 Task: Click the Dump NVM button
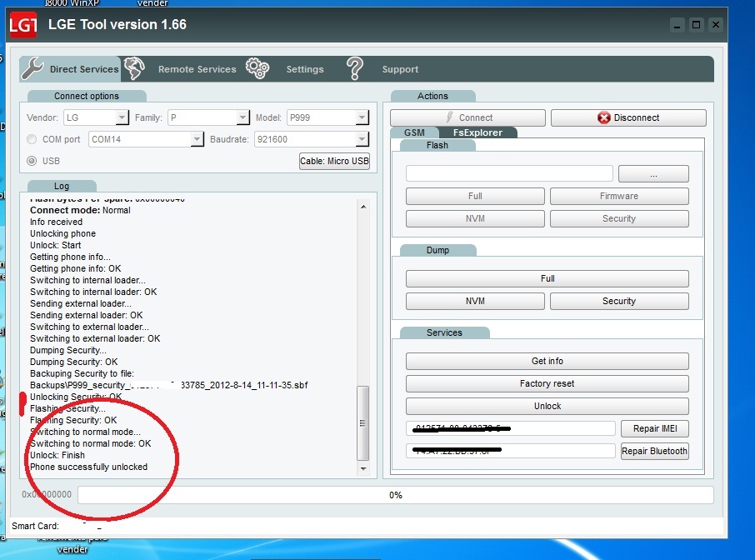475,301
